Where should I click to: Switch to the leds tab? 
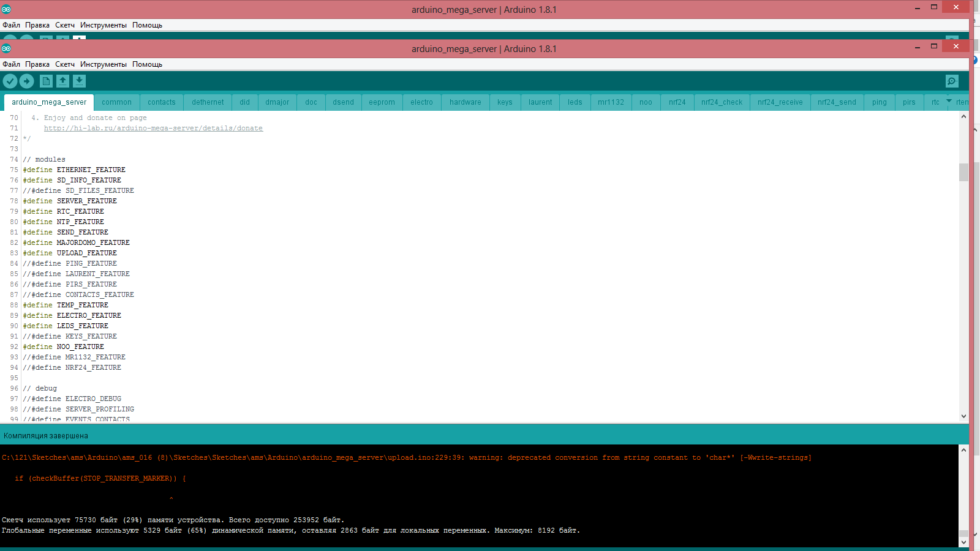(575, 102)
